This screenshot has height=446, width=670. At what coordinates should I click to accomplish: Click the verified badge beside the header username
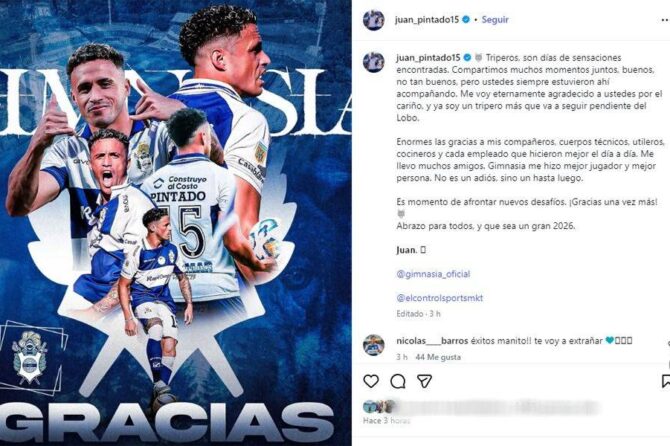point(467,20)
